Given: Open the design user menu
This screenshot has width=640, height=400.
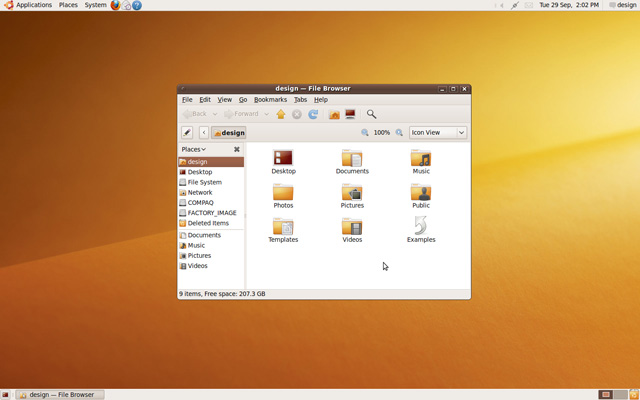Looking at the screenshot, I should pos(622,5).
